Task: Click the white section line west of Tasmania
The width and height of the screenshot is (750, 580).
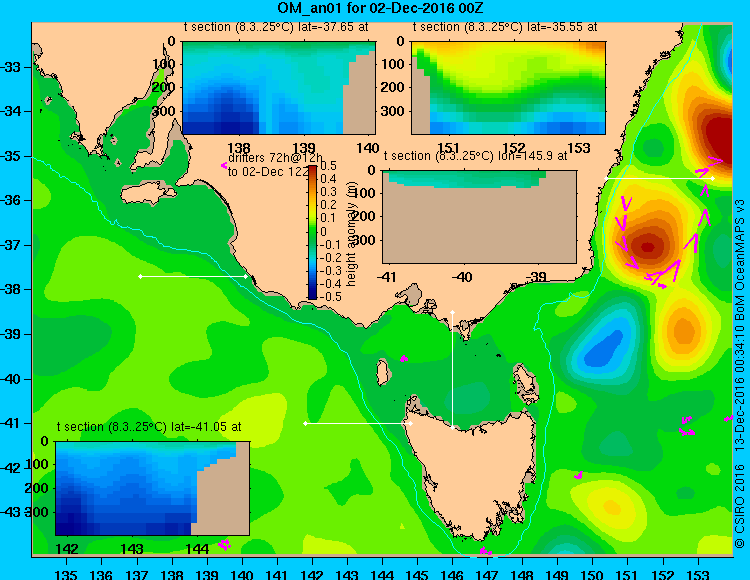Action: [358, 423]
